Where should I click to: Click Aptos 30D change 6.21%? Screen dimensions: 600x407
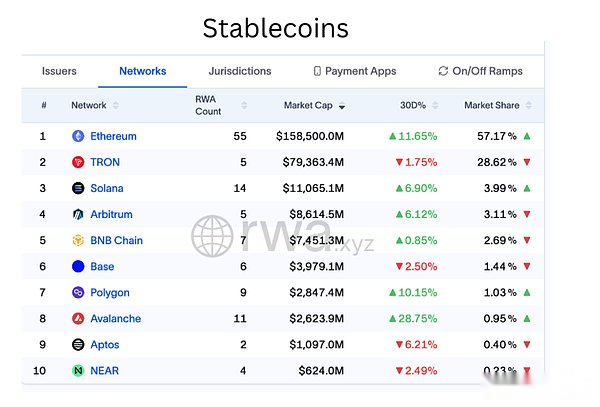coord(416,345)
